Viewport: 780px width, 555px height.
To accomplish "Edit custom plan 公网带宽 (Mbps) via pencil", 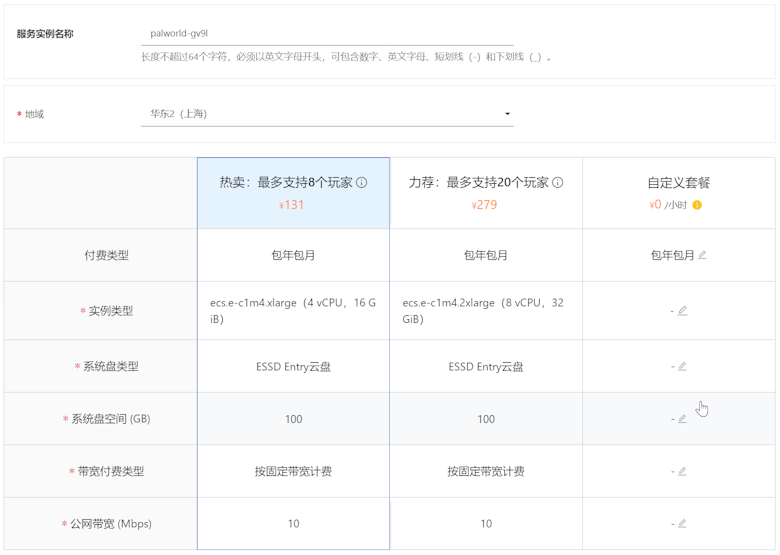I will [x=682, y=523].
